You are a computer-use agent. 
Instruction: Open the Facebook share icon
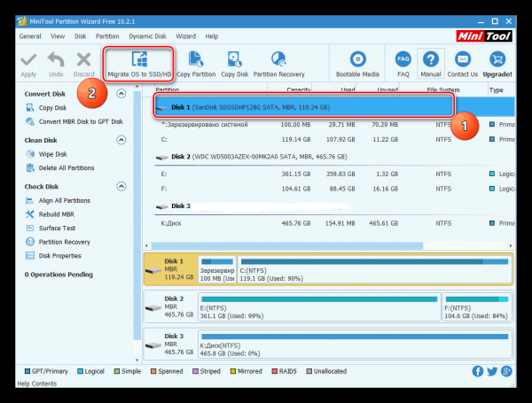point(478,371)
